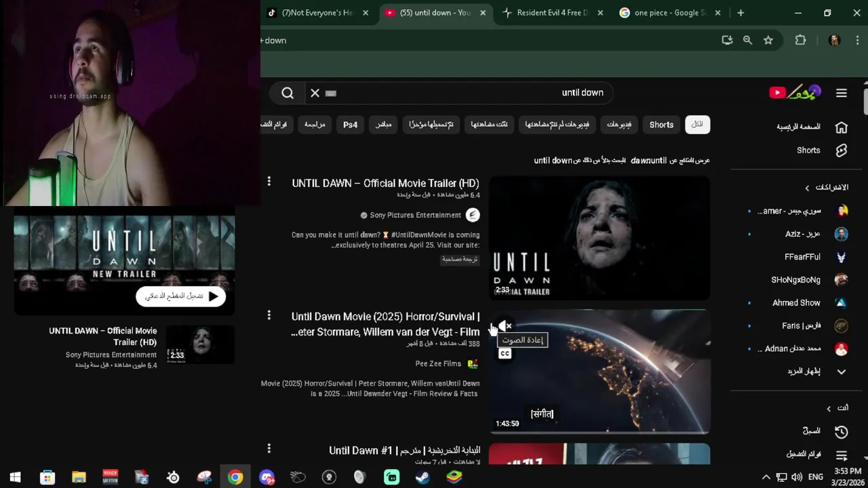Play the trailer button on Until Dawn banner
This screenshot has height=488, width=868.
180,296
